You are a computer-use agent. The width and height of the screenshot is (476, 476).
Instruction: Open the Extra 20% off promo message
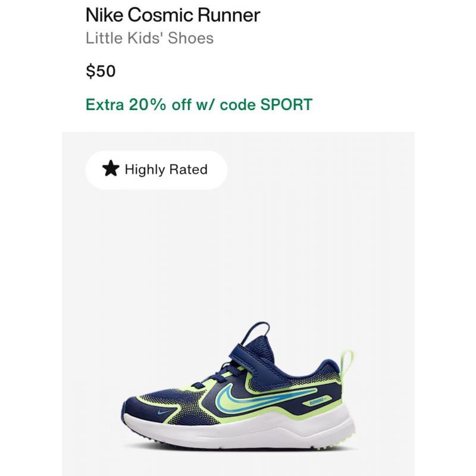(199, 105)
